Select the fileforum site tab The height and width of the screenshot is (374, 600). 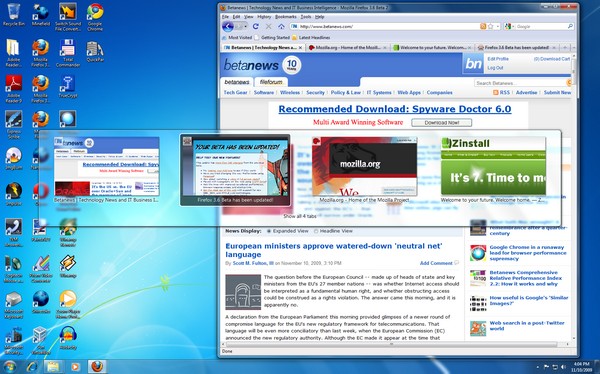(x=271, y=82)
